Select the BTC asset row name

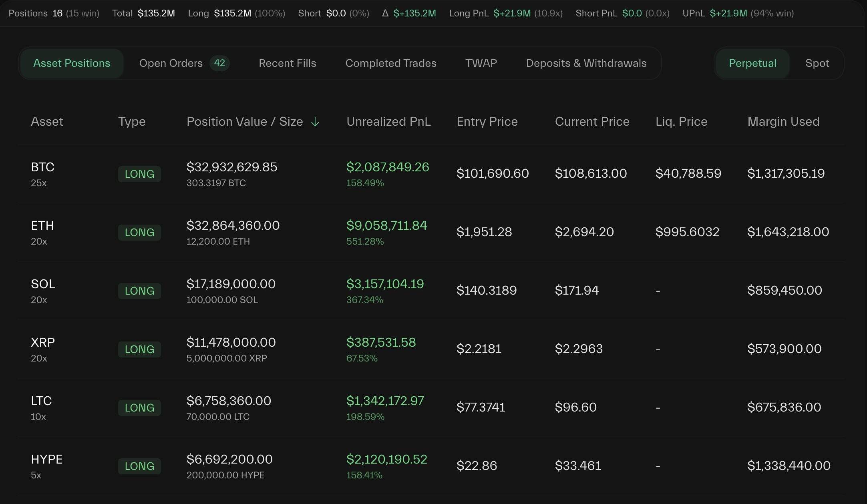coord(42,167)
